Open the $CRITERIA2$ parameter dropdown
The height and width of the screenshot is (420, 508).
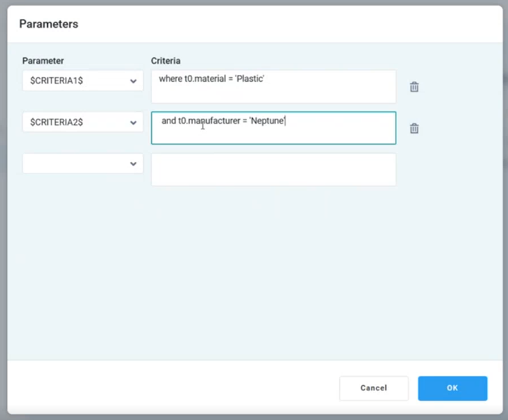coord(82,122)
